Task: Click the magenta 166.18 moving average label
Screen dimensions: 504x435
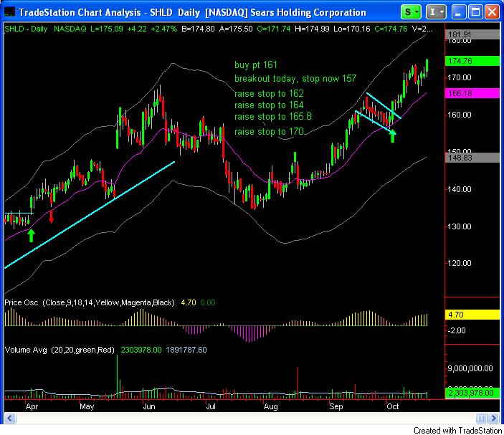Action: (x=472, y=93)
